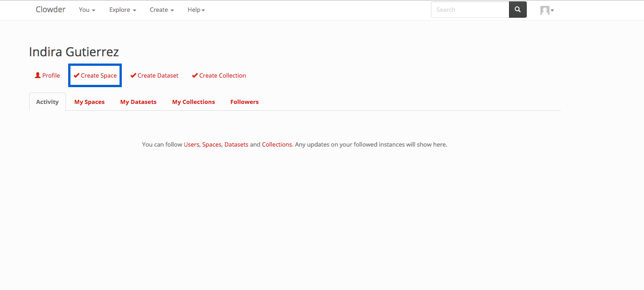Open the user avatar menu
This screenshot has height=290, width=644.
(x=547, y=10)
